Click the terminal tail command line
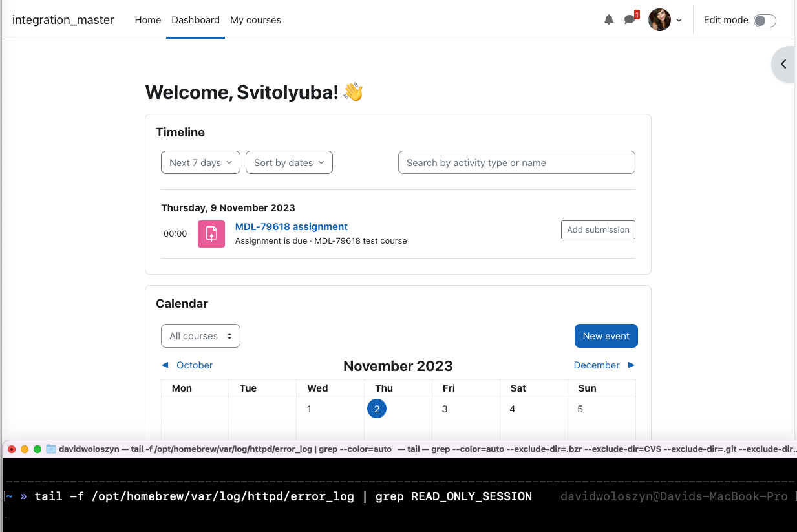 point(283,496)
